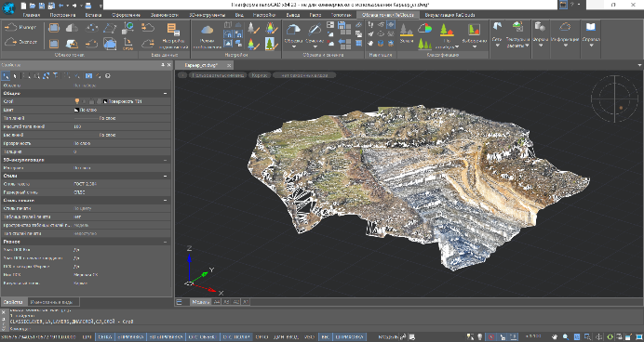
Task: Click the Save floppy disk icon
Action: [x=42, y=6]
